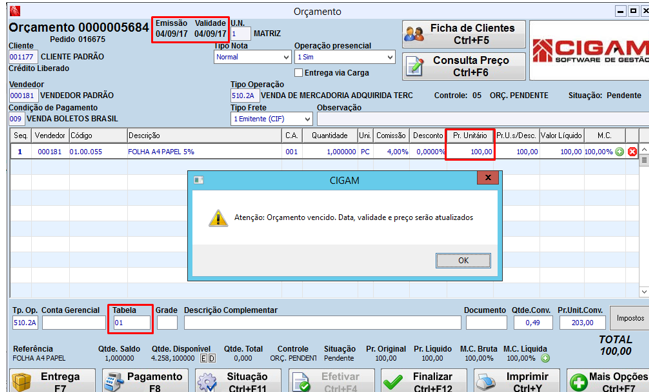Click green plus icon beside M.C. Líquida
The height and width of the screenshot is (392, 649).
[x=546, y=358]
